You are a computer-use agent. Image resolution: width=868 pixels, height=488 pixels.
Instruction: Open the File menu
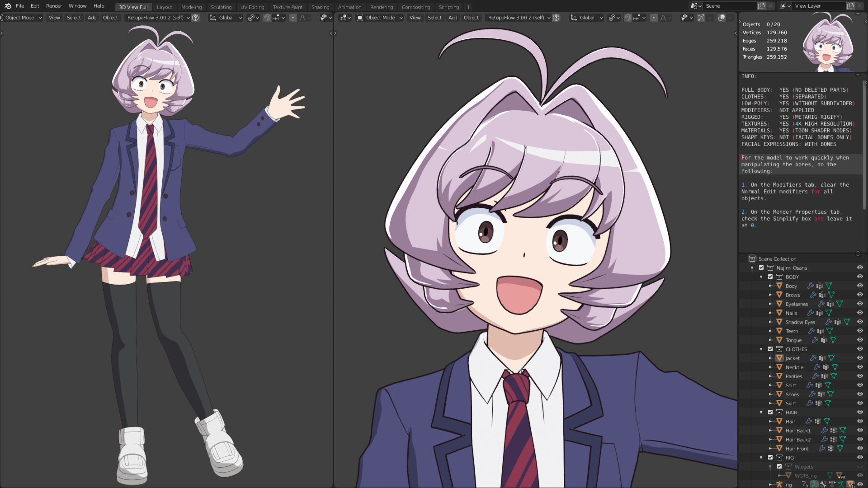pyautogui.click(x=20, y=6)
